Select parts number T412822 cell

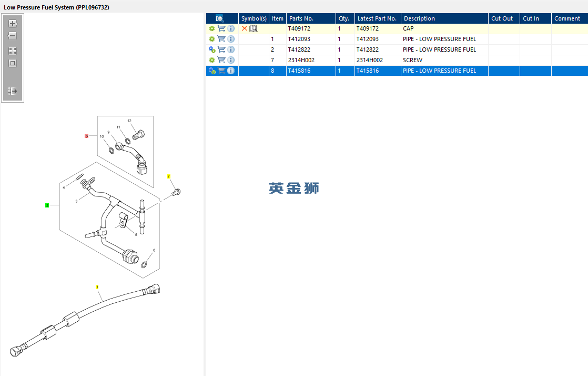tap(311, 50)
